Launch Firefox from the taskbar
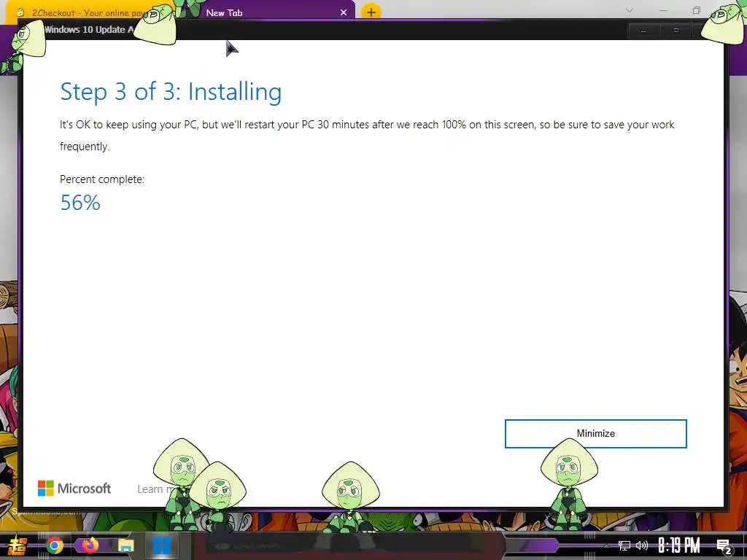Image resolution: width=747 pixels, height=560 pixels. click(x=90, y=545)
